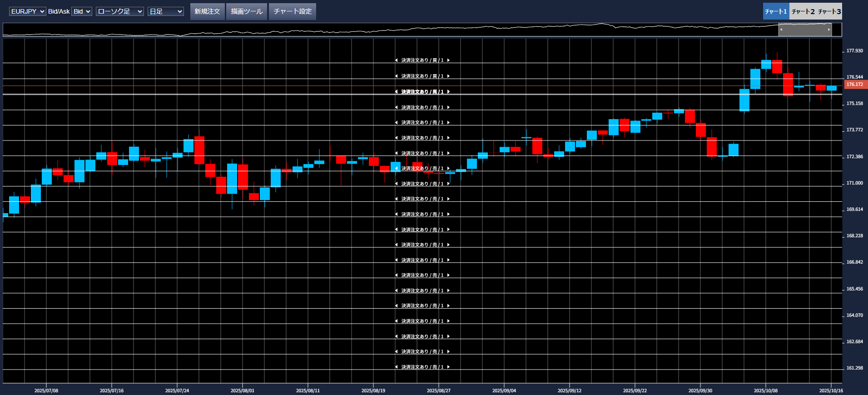
Task: Click left arrow of second 買 order label from top
Action: click(396, 76)
